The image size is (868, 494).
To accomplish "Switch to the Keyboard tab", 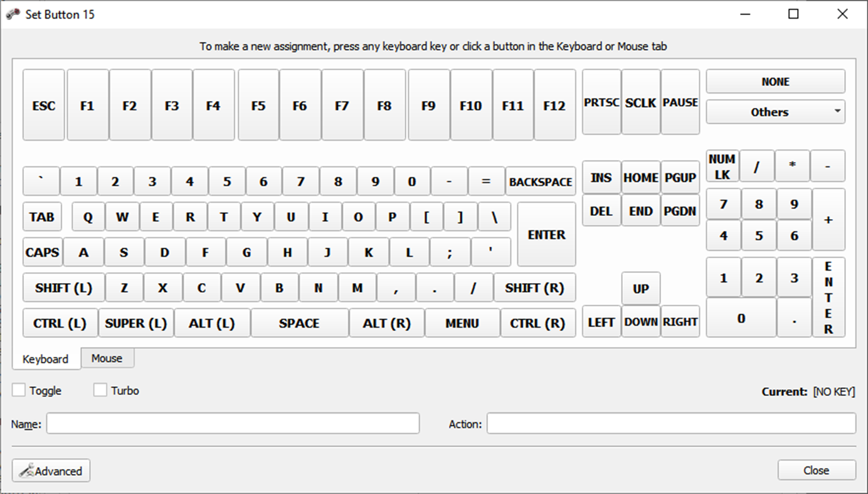I will (46, 359).
